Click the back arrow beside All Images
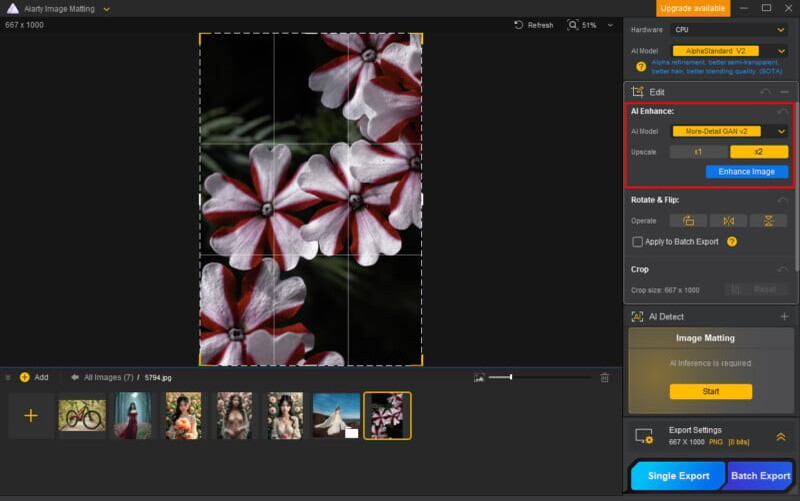This screenshot has width=800, height=501. click(74, 378)
